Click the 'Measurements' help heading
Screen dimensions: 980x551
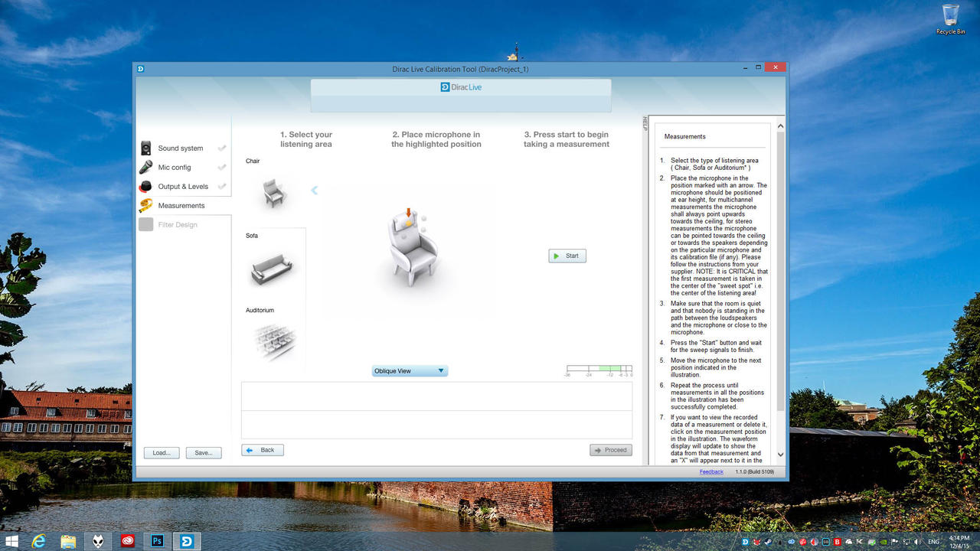(685, 137)
